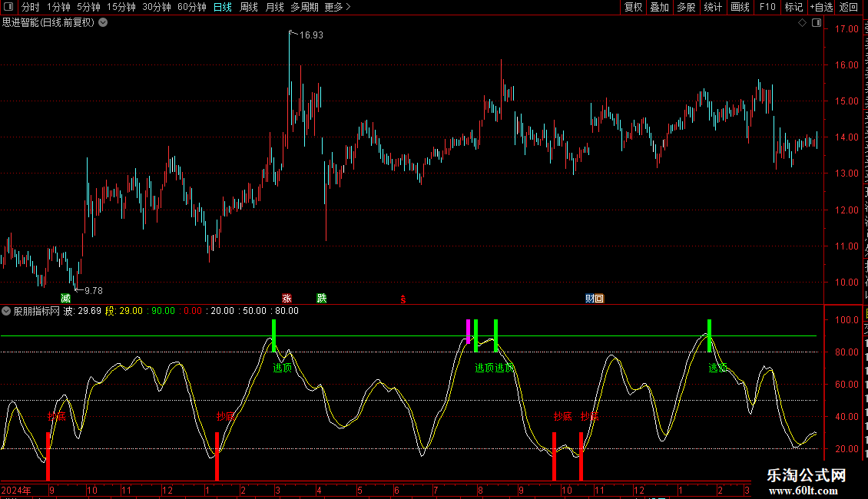The height and width of the screenshot is (499, 868).
Task: Select the 月线 monthly chart tab
Action: [274, 7]
